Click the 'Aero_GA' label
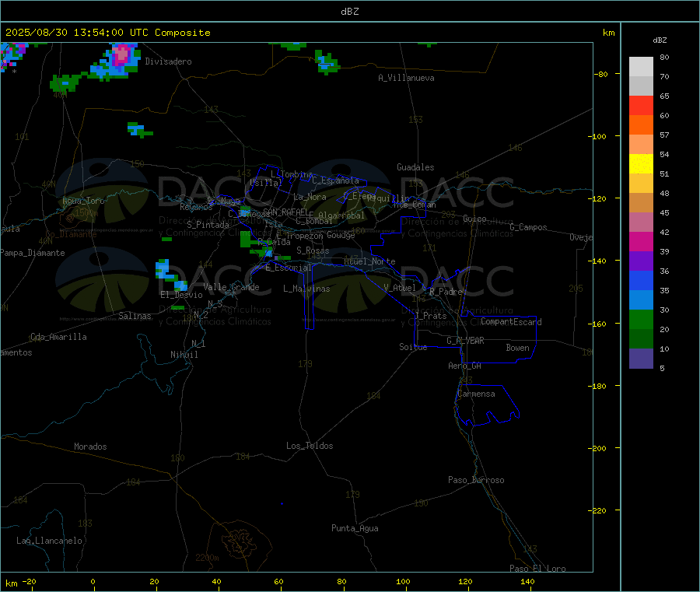 (464, 366)
